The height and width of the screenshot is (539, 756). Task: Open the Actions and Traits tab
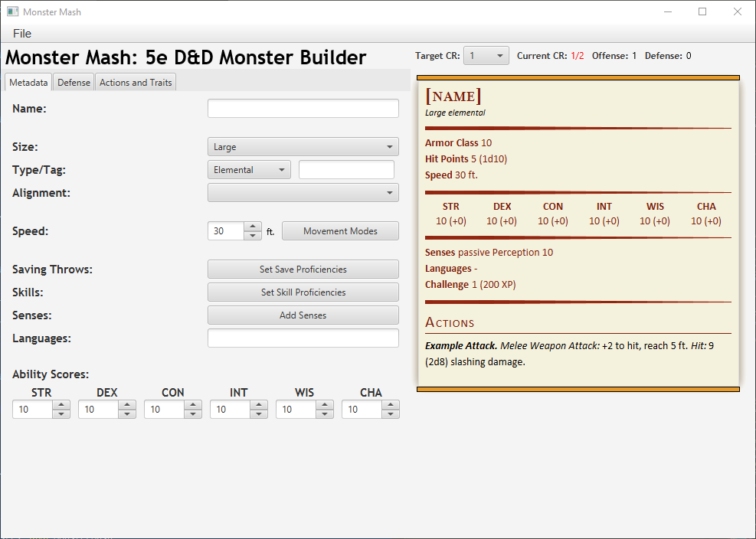(x=136, y=83)
